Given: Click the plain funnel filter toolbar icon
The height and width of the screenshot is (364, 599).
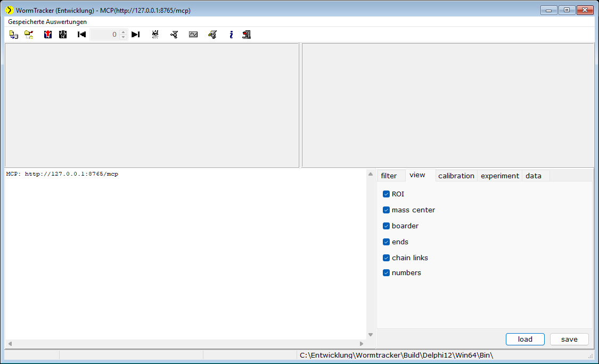Looking at the screenshot, I should tap(174, 35).
